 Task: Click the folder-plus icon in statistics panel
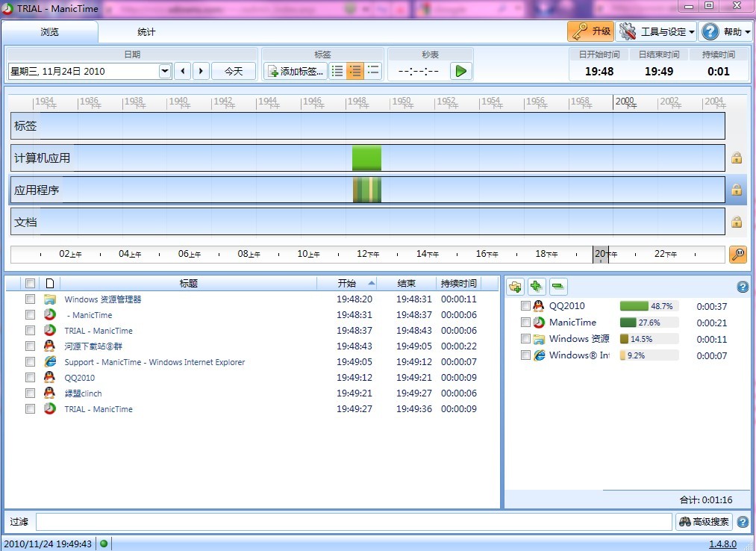pos(516,287)
